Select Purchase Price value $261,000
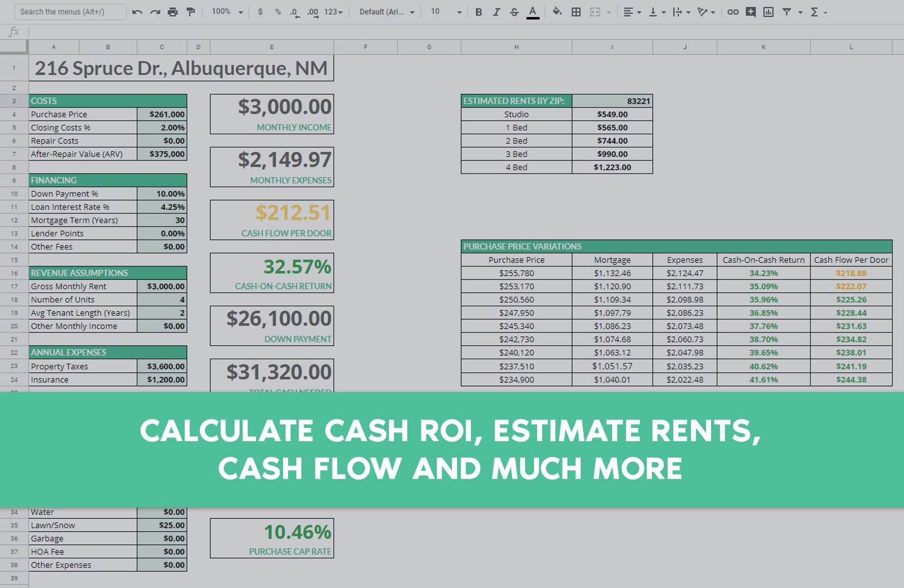904x588 pixels. (x=162, y=114)
